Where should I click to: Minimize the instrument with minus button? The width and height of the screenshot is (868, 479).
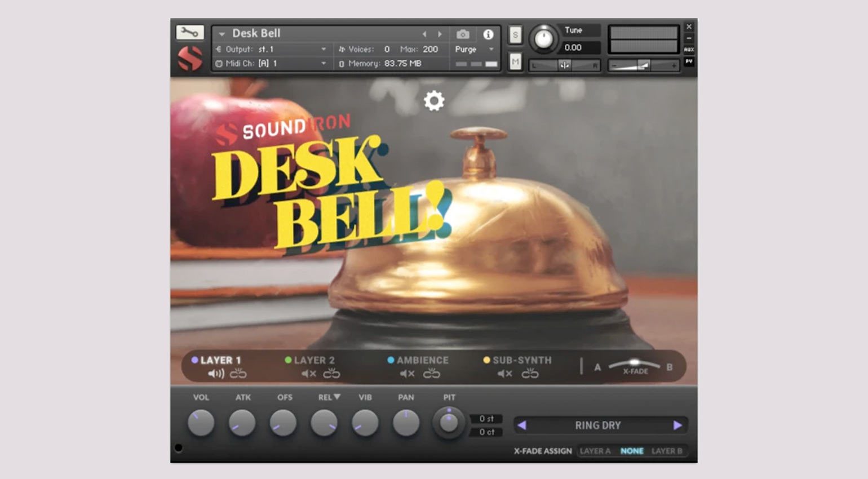[x=689, y=38]
